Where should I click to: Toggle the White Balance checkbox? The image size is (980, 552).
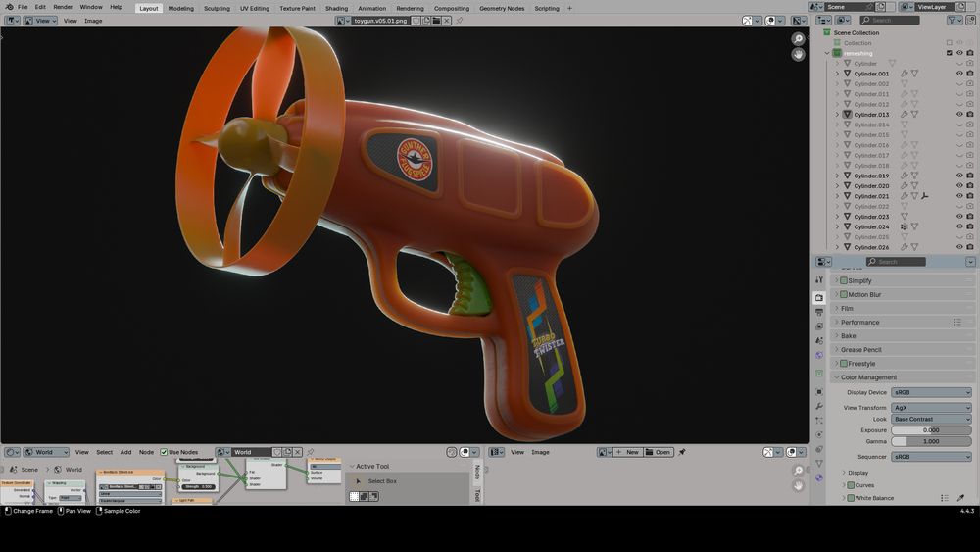pos(851,498)
